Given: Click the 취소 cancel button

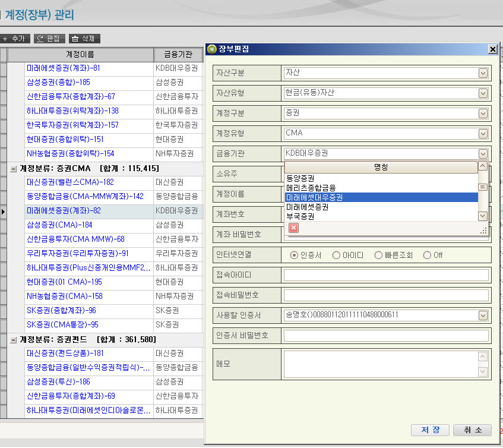Looking at the screenshot, I should click(x=472, y=430).
